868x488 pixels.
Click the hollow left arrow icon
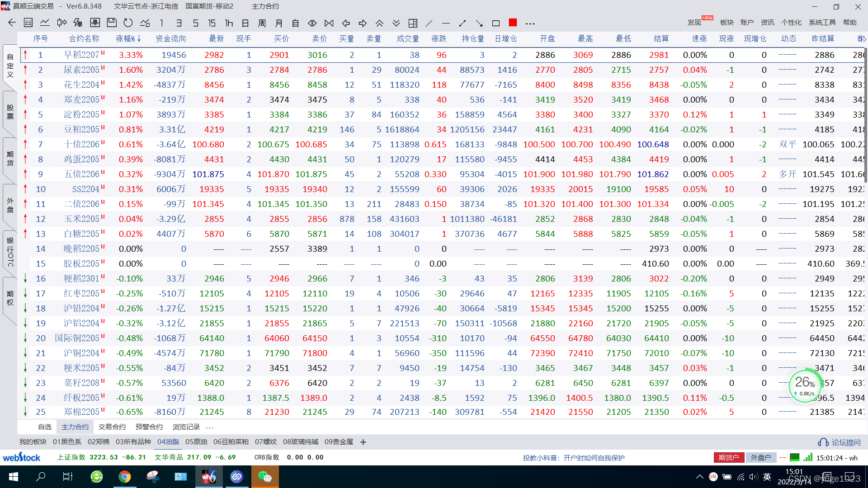[346, 23]
